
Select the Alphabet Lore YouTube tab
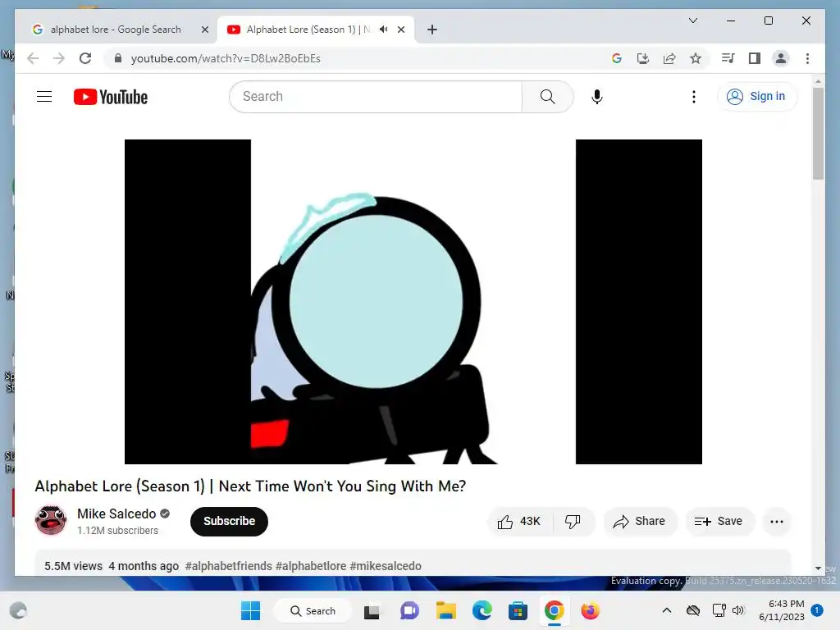[x=308, y=30]
